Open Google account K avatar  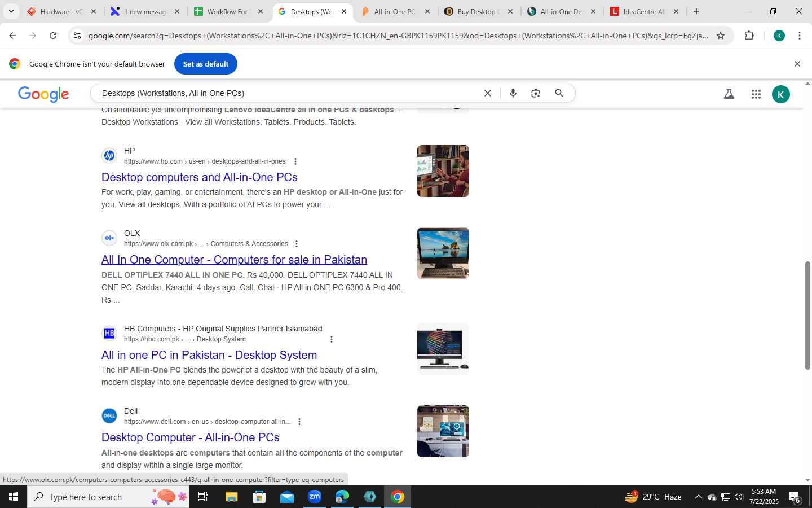[x=781, y=94]
